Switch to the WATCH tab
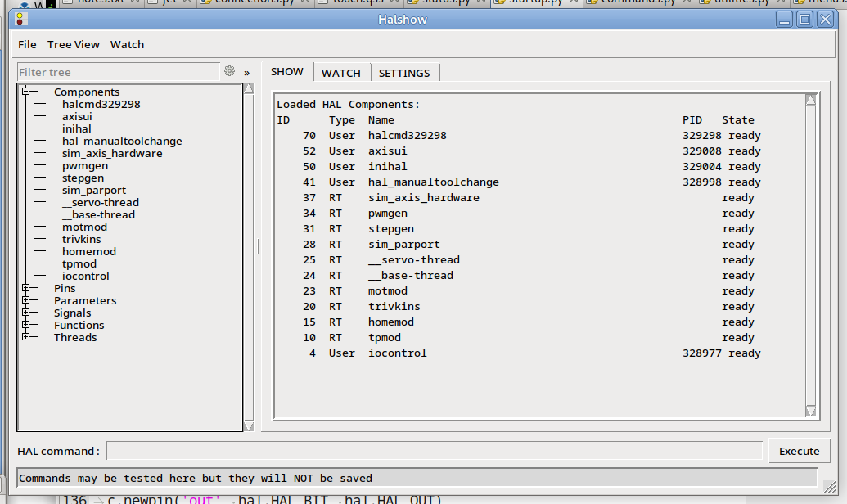The image size is (847, 504). [341, 73]
